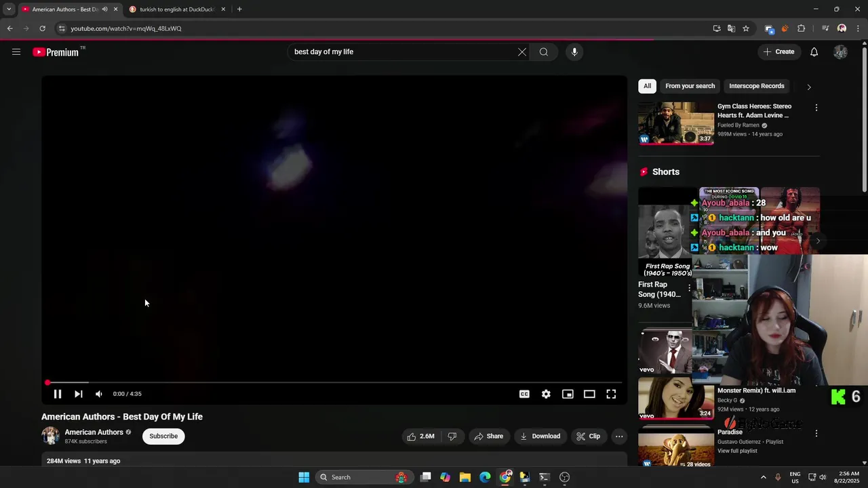Image resolution: width=868 pixels, height=488 pixels.
Task: Reload the current page
Action: pos(42,28)
